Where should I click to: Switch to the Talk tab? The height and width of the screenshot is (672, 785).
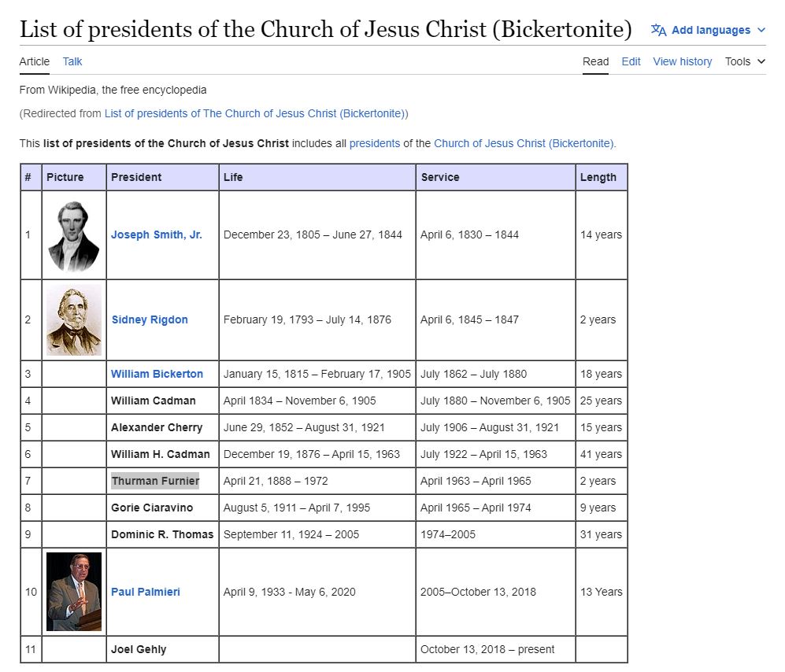pos(72,61)
